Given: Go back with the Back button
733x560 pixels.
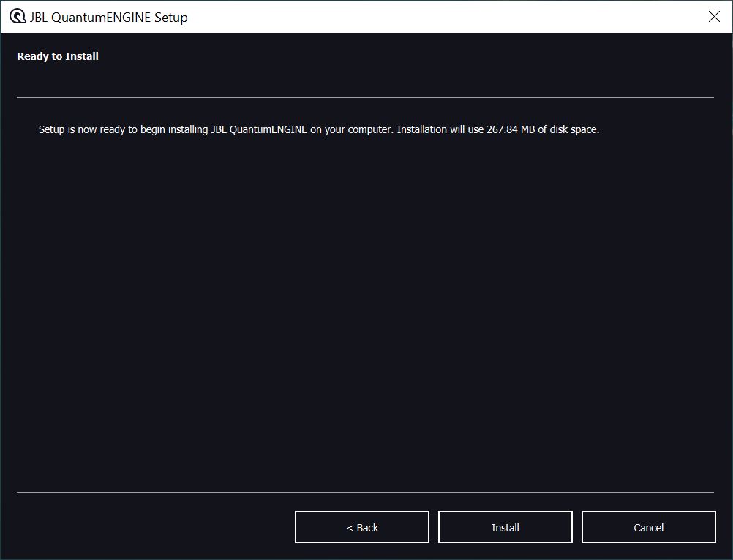Looking at the screenshot, I should pyautogui.click(x=362, y=527).
